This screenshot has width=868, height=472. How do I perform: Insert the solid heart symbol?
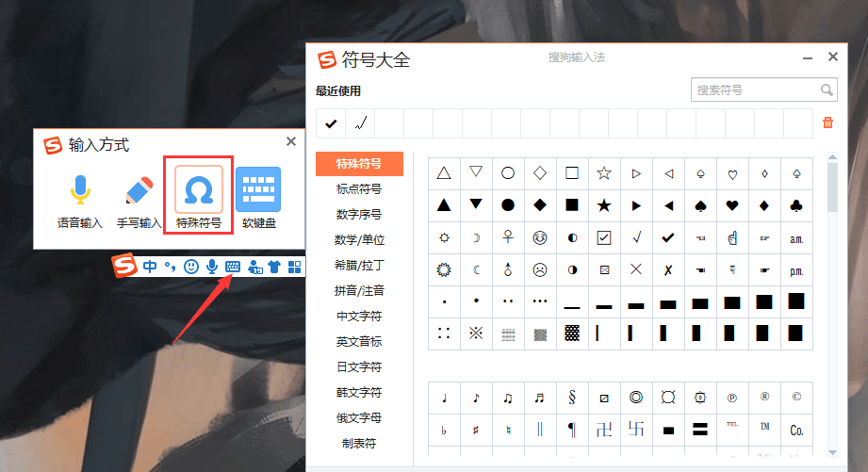[732, 204]
